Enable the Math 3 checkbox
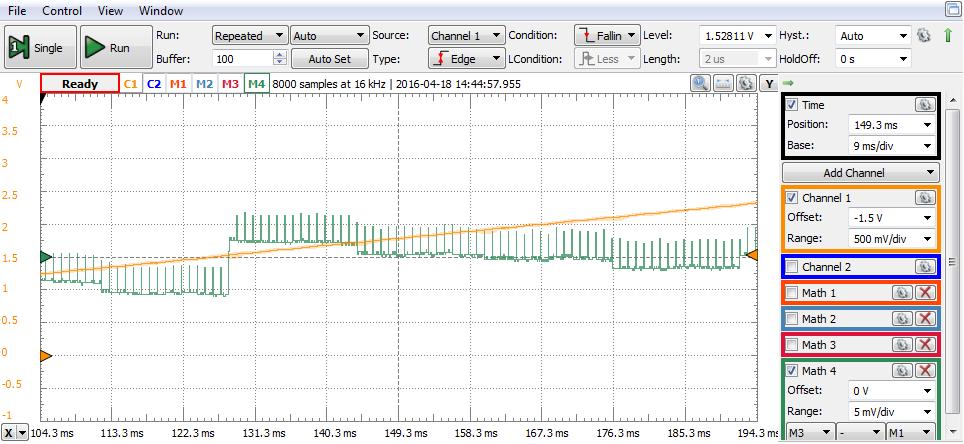The height and width of the screenshot is (444, 964). coord(792,344)
